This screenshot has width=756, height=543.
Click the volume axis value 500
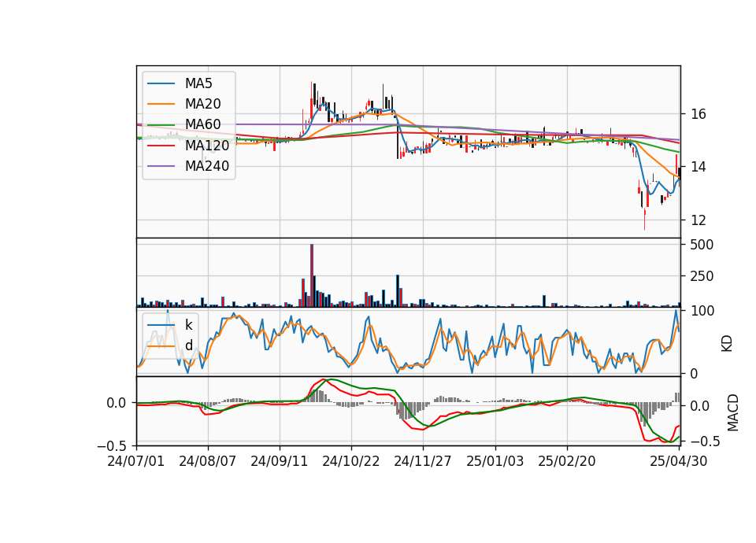point(702,245)
